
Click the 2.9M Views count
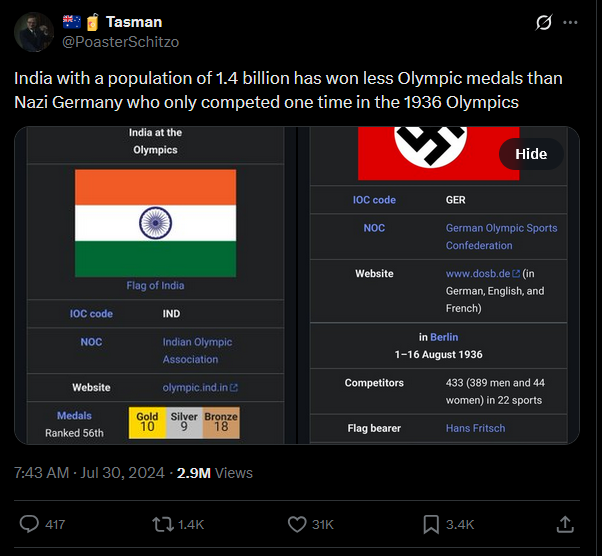[x=215, y=473]
